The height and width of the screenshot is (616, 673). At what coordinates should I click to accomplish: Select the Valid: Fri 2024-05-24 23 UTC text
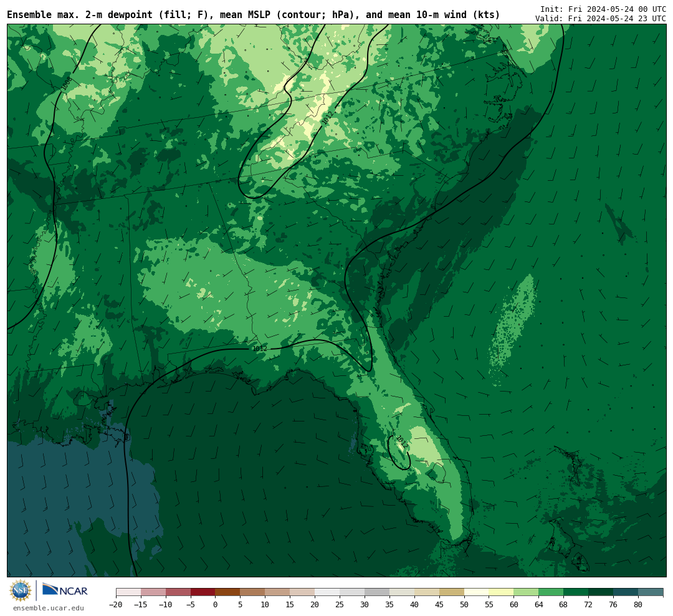601,19
